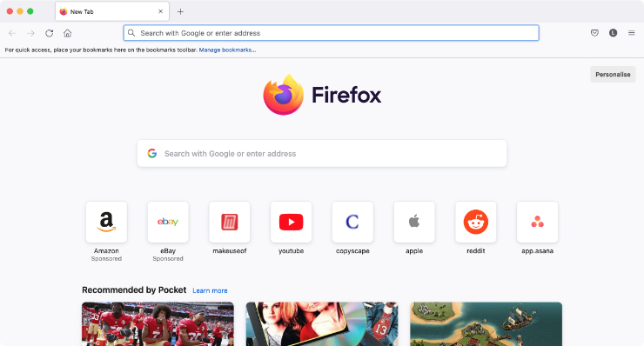Open the island and ship story thumbnail
Image resolution: width=644 pixels, height=346 pixels.
click(486, 324)
